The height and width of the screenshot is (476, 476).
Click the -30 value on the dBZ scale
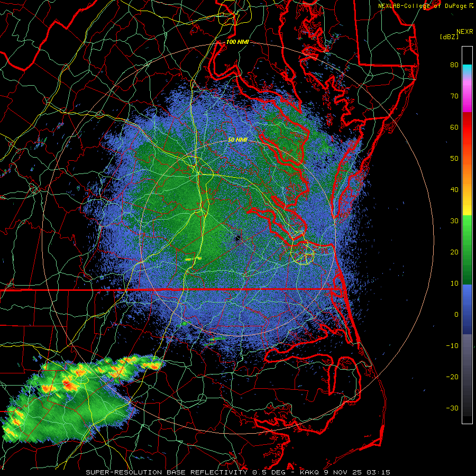pos(452,408)
